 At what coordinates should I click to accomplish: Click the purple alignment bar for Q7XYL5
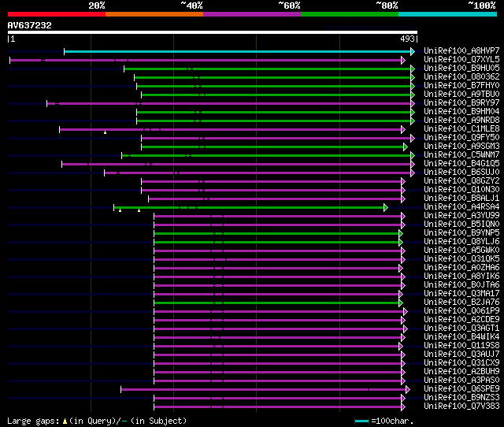(206, 60)
